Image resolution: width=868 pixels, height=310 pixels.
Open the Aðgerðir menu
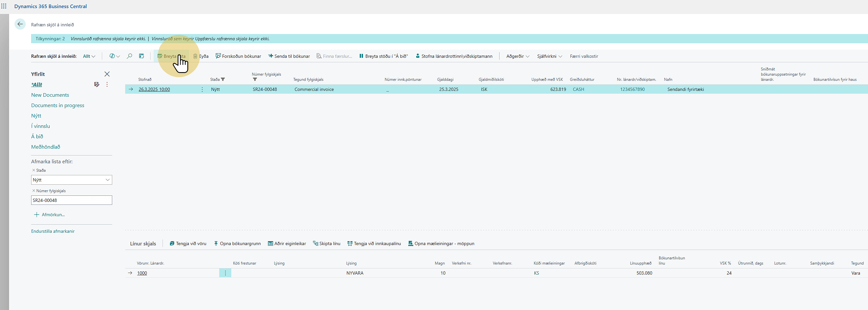point(518,56)
